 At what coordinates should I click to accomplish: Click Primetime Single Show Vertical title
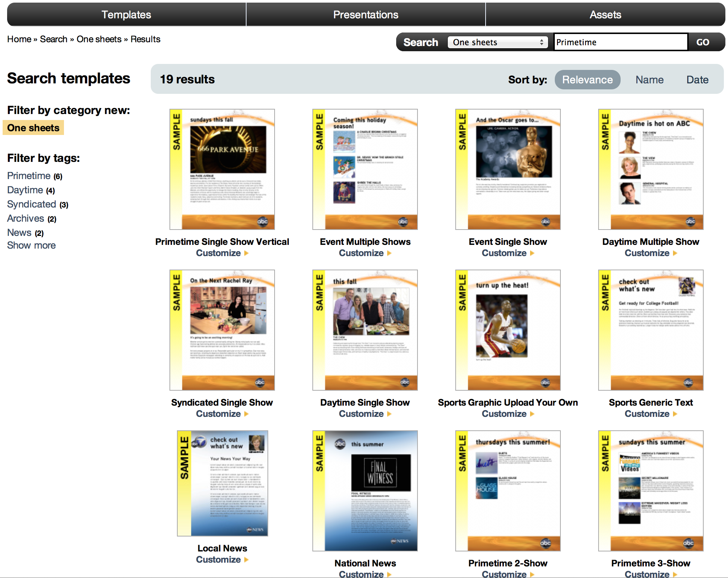[222, 242]
